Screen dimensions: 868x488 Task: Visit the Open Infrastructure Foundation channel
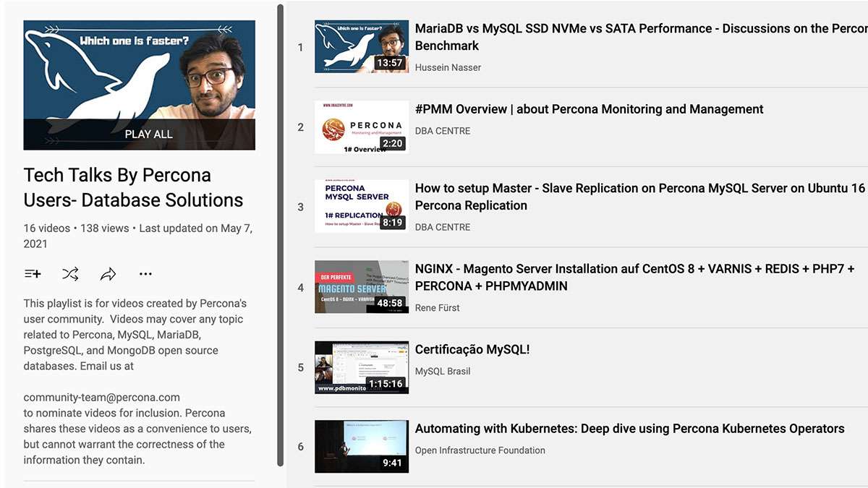[480, 450]
